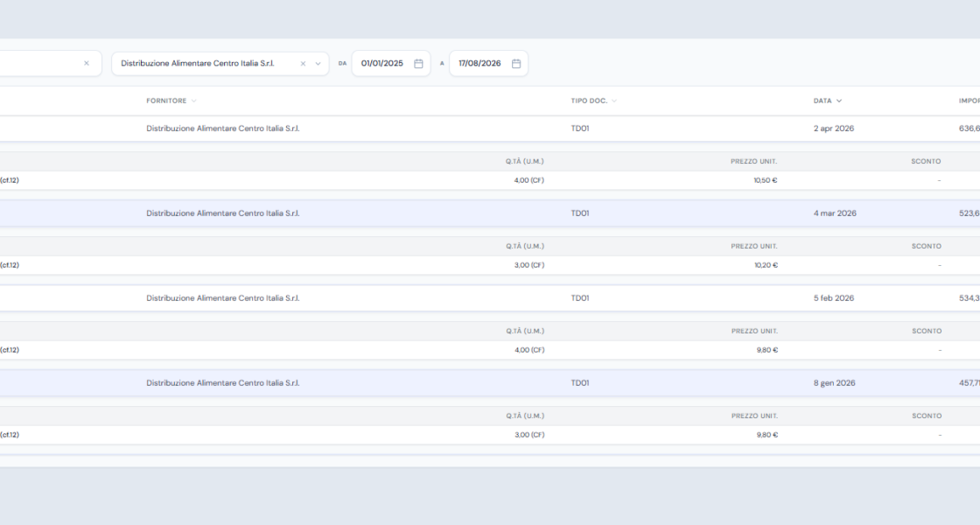This screenshot has height=525, width=980.
Task: Clear the left search field with X
Action: pyautogui.click(x=87, y=63)
